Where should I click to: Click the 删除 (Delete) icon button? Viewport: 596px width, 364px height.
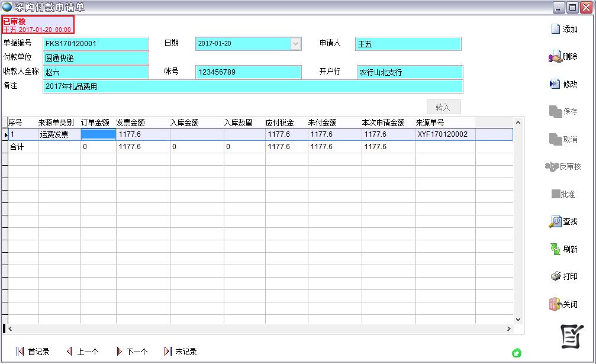[563, 57]
